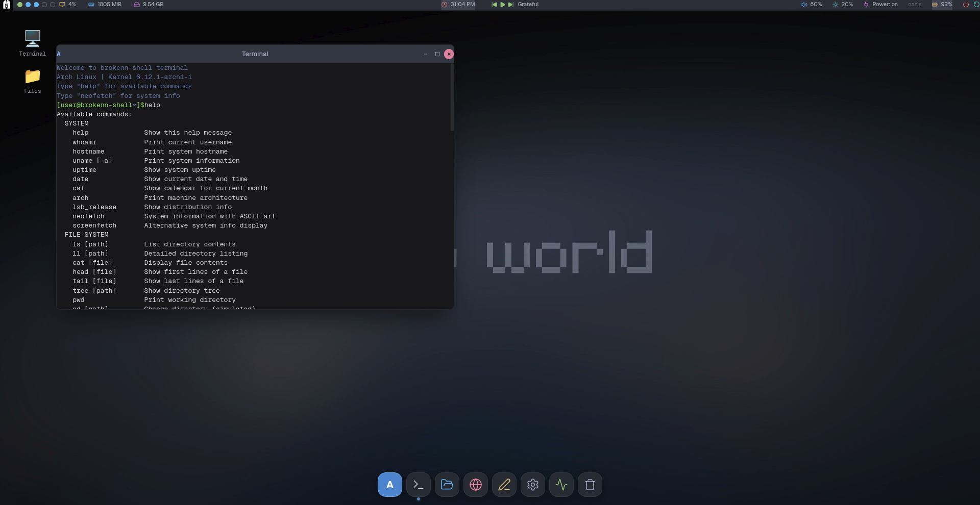Screen dimensions: 980x505
Task: Switch to the second workspace dot
Action: pos(28,5)
